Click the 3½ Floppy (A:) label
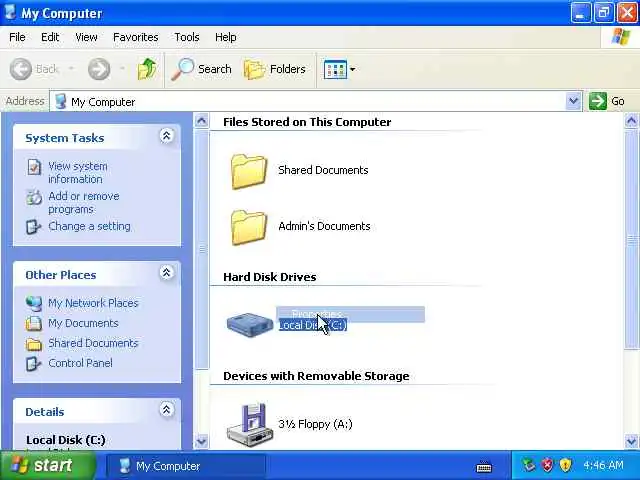The height and width of the screenshot is (480, 640). [315, 424]
